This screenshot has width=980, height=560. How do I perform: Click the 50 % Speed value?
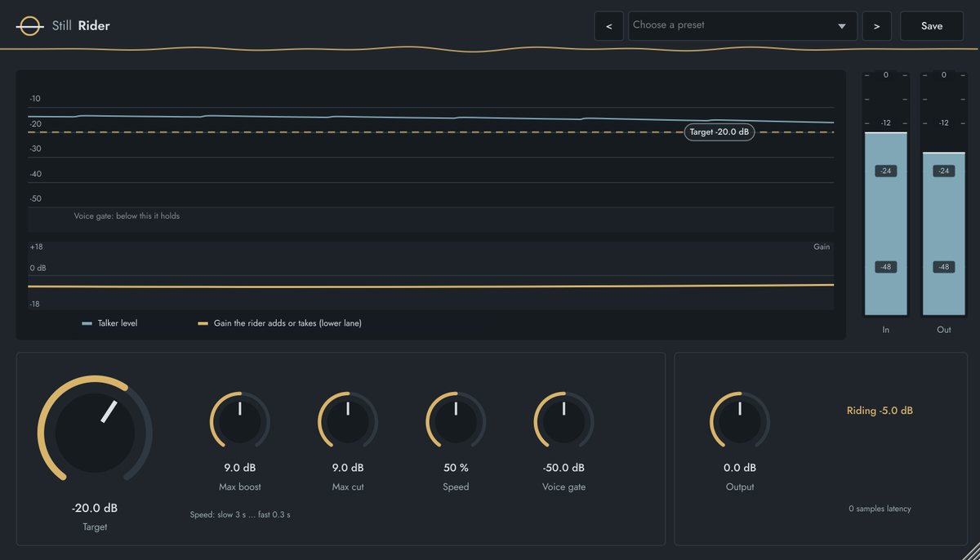[456, 468]
